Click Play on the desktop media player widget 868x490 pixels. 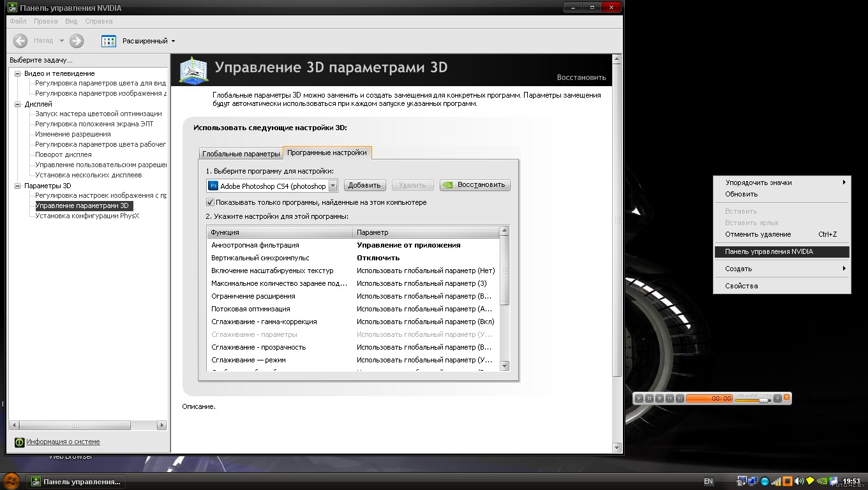(639, 398)
